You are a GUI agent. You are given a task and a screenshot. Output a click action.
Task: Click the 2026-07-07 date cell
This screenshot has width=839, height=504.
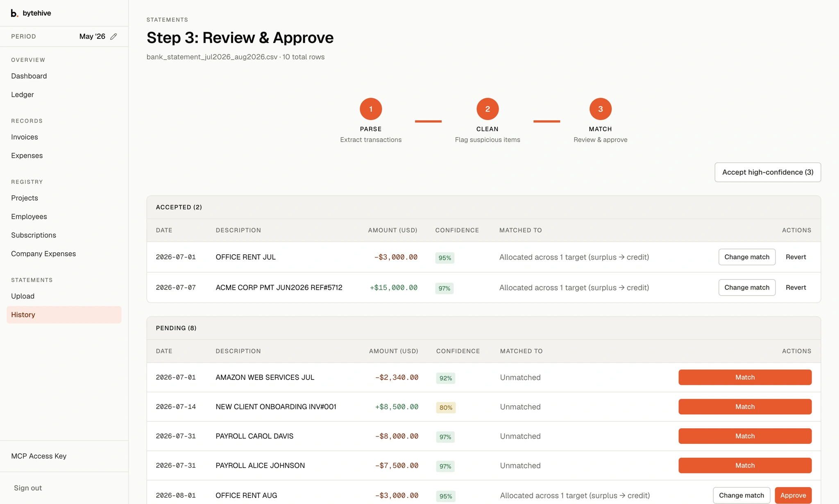[x=176, y=288]
